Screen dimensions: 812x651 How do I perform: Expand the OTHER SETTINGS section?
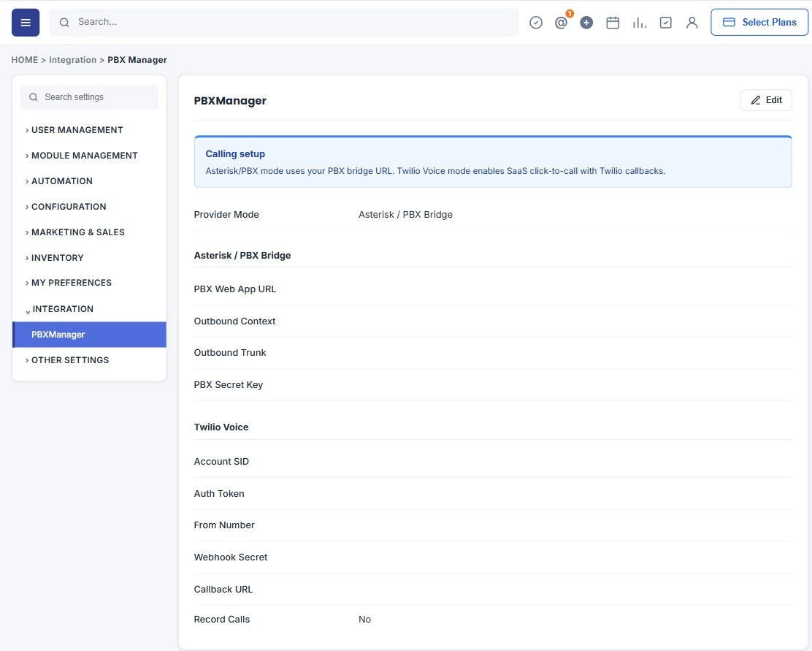[x=70, y=360]
